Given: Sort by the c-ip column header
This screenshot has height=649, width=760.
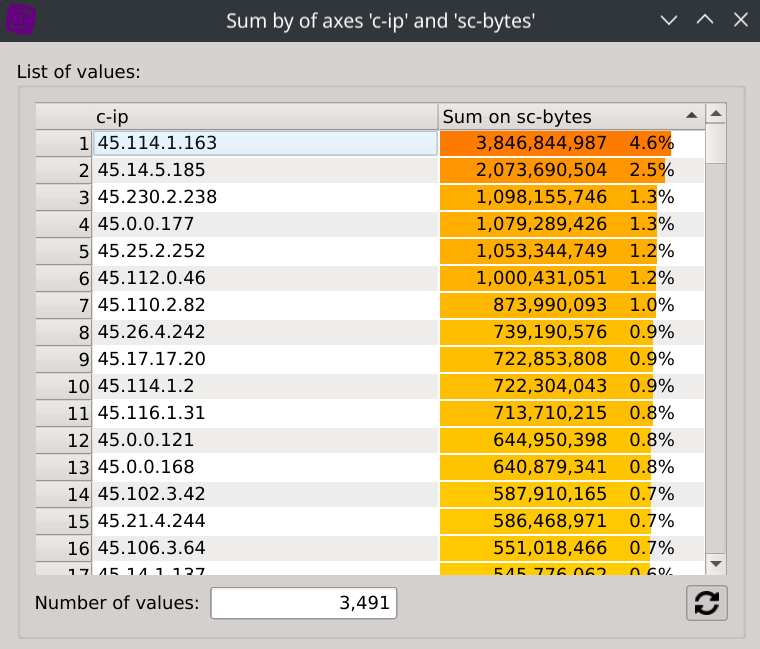Looking at the screenshot, I should 265,116.
